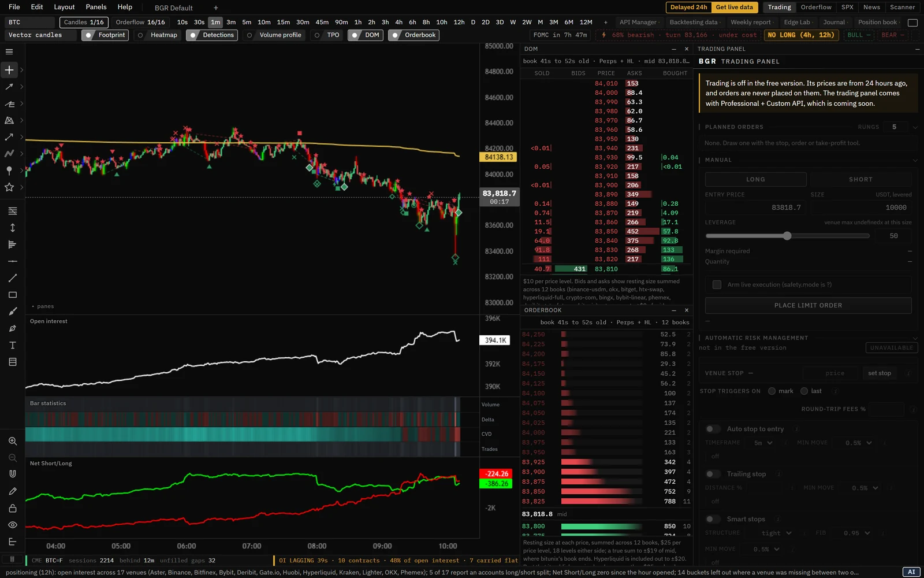Open the Panels menu

click(96, 7)
